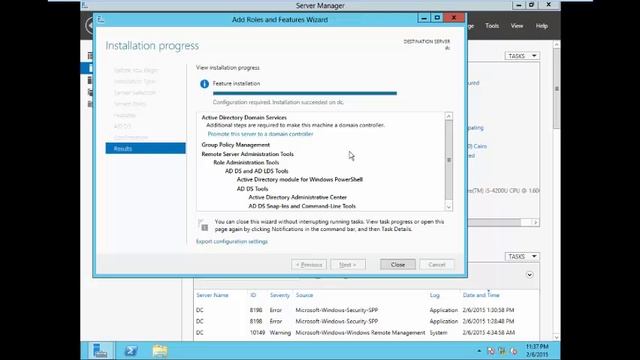Click the Feature installation info icon
Screen dimensions: 640x360
(x=204, y=84)
